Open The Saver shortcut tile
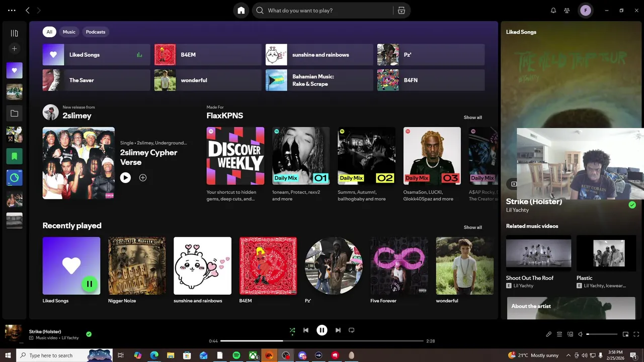Viewport: 644px width, 362px height. [96, 80]
